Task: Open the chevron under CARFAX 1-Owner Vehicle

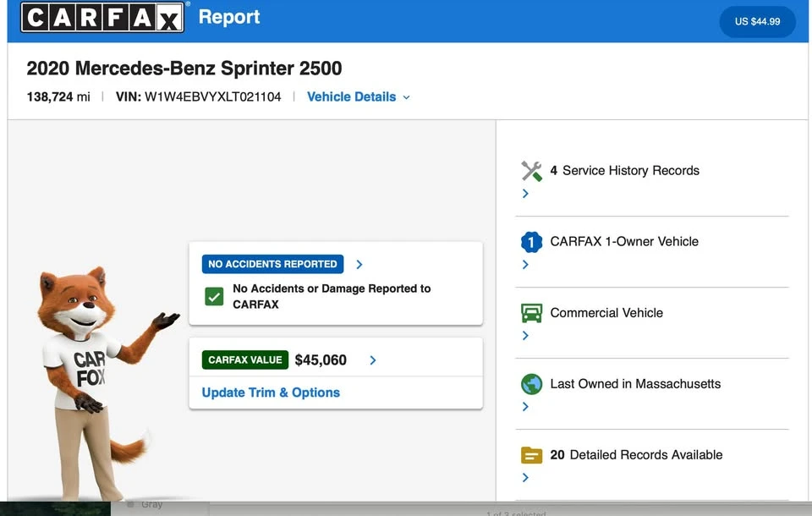Action: (525, 264)
